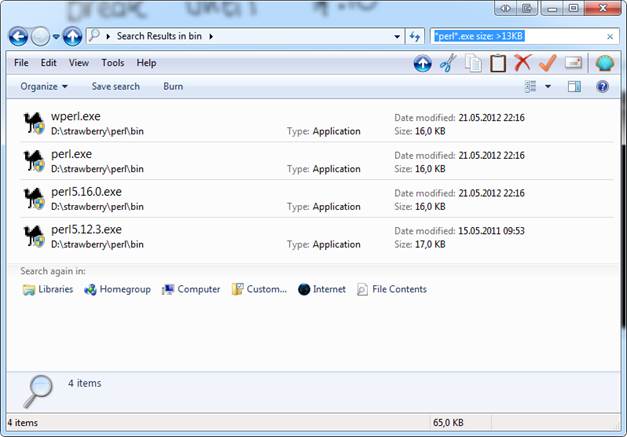Image resolution: width=627 pixels, height=437 pixels.
Task: Expand the Organize dropdown
Action: 44,87
